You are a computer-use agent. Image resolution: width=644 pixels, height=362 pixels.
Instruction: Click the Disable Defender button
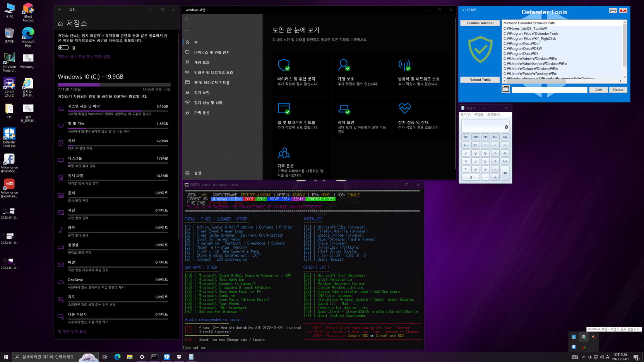(x=480, y=23)
